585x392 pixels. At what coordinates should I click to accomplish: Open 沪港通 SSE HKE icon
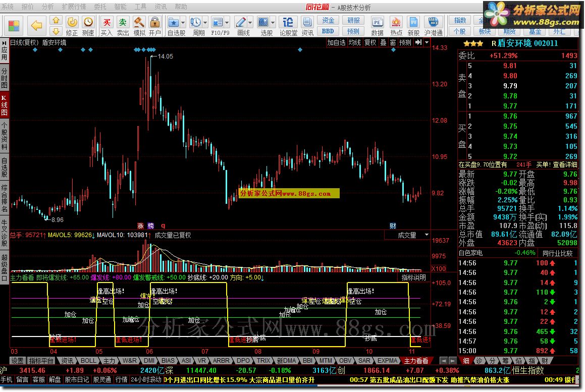point(433,22)
